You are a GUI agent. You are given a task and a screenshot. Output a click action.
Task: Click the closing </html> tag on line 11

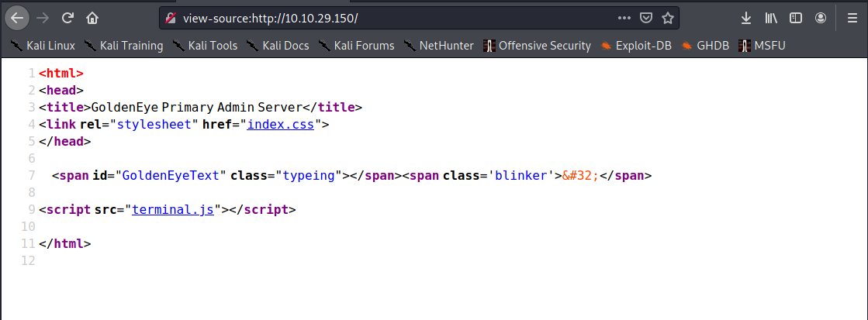pyautogui.click(x=64, y=244)
